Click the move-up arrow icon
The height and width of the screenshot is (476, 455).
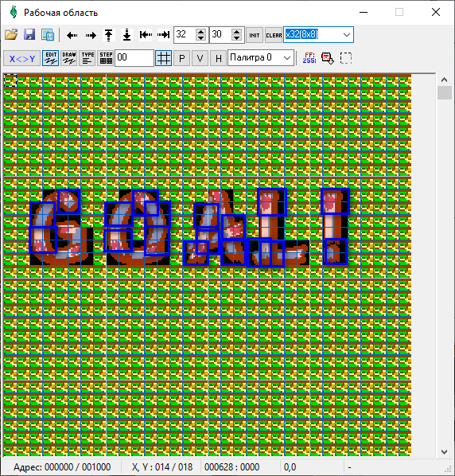click(x=109, y=35)
